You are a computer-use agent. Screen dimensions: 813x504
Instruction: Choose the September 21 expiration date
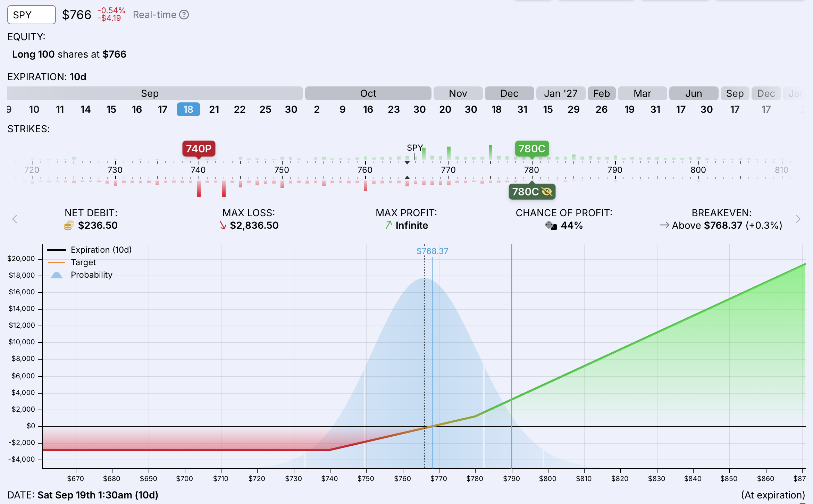[214, 109]
